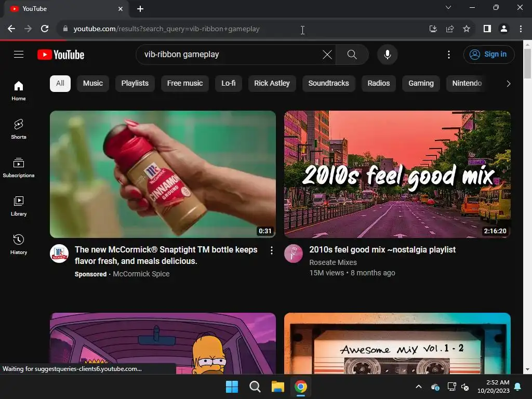The width and height of the screenshot is (532, 399).
Task: Open 2010s feel good mix video title
Action: (x=382, y=250)
